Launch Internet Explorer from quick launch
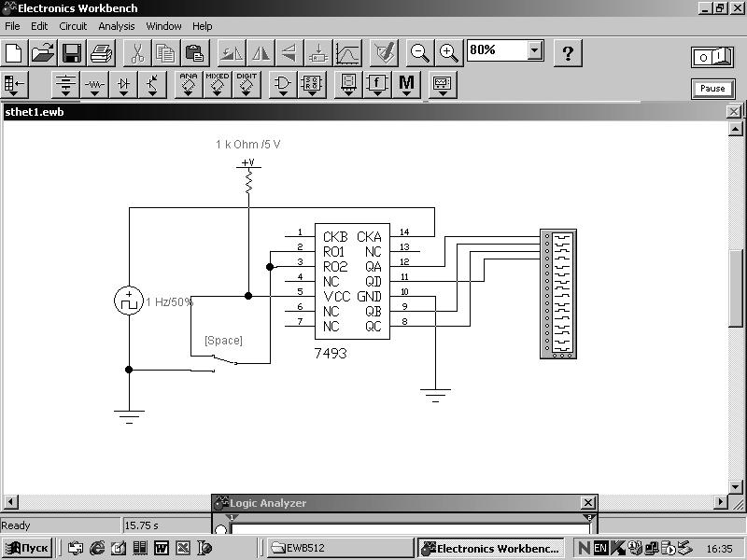Image resolution: width=747 pixels, height=560 pixels. (x=97, y=548)
